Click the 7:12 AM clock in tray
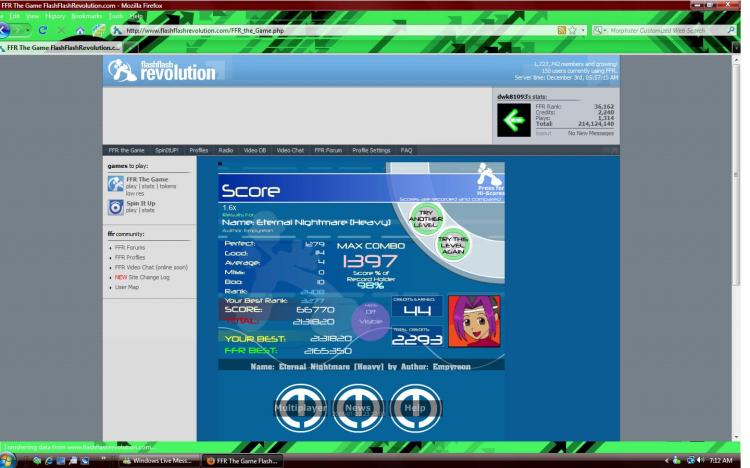The height and width of the screenshot is (468, 750). 721,460
